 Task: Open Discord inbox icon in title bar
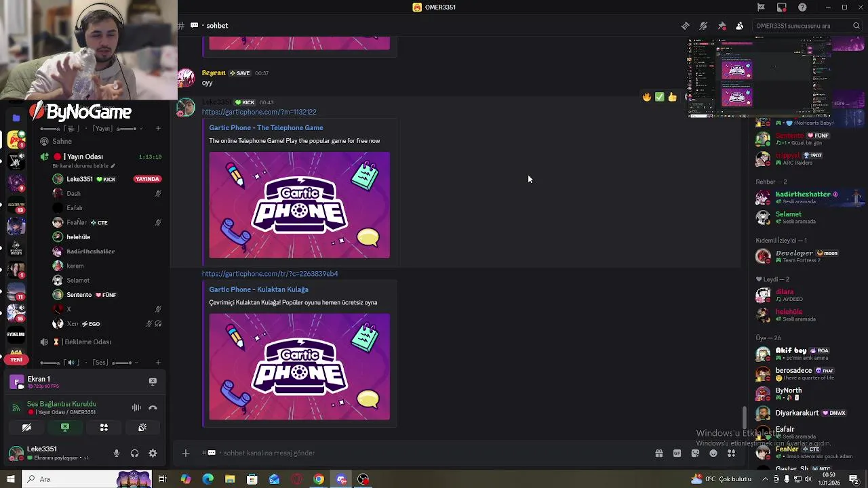coord(782,7)
